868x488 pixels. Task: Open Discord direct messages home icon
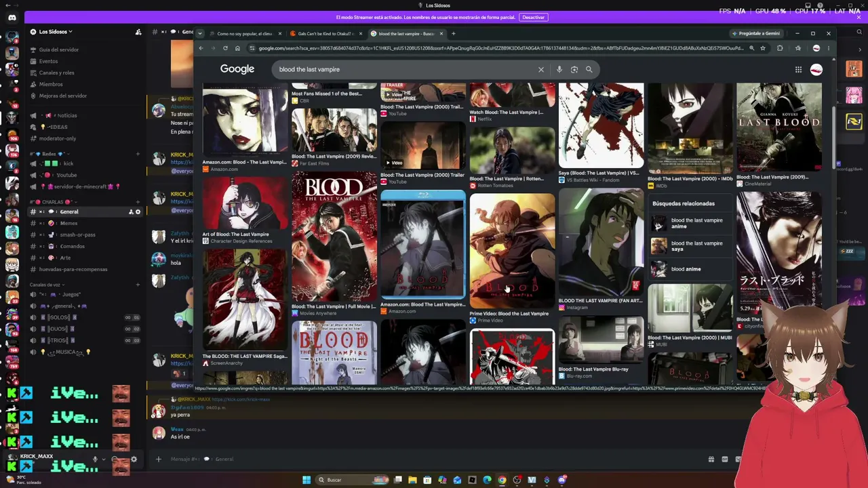point(12,18)
